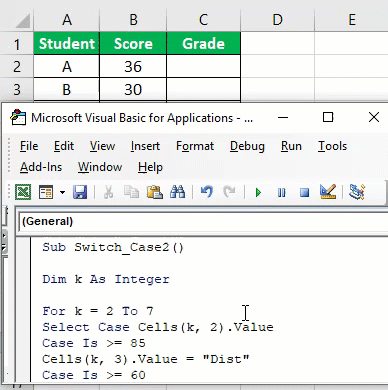Open the File menu

[29, 146]
